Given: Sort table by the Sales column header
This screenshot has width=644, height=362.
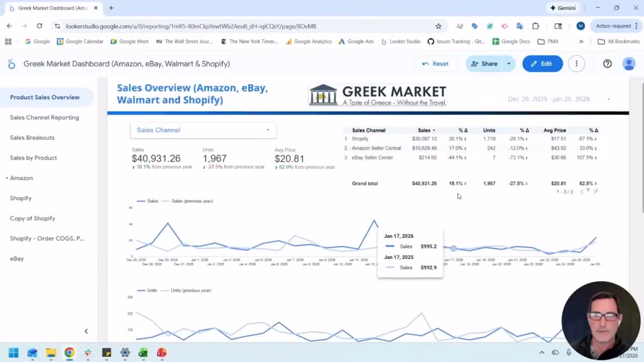Looking at the screenshot, I should tap(424, 130).
